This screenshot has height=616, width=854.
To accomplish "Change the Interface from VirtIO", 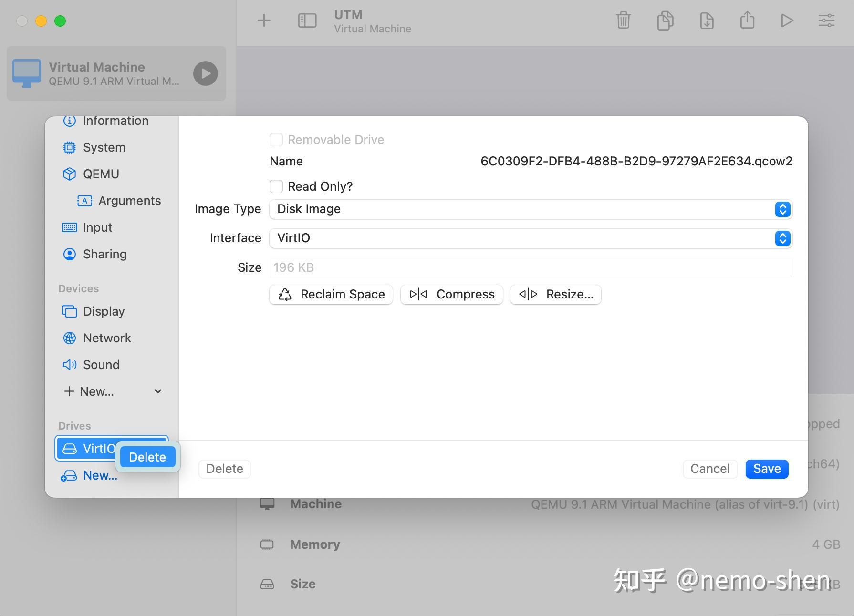I will point(782,238).
